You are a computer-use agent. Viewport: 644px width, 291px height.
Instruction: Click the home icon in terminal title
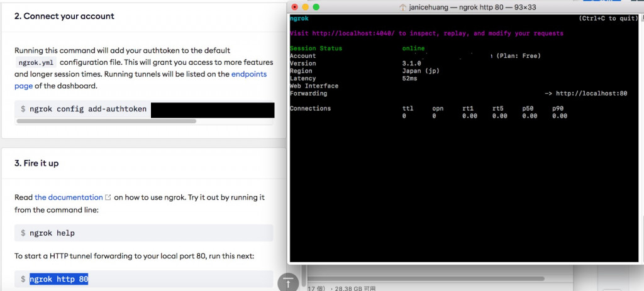[x=402, y=8]
